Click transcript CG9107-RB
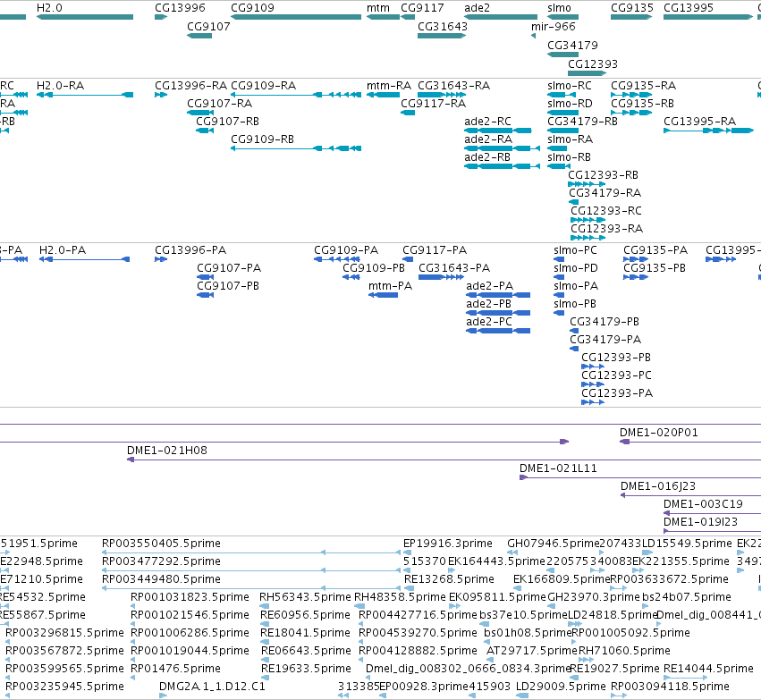This screenshot has width=761, height=700. click(x=205, y=131)
